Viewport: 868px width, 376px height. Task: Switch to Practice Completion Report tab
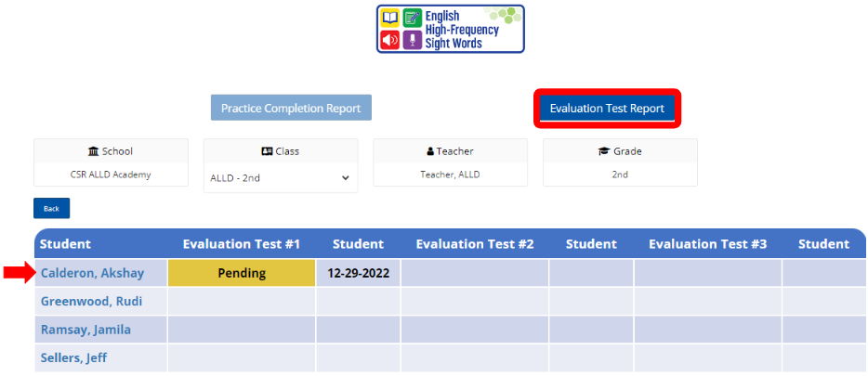291,108
